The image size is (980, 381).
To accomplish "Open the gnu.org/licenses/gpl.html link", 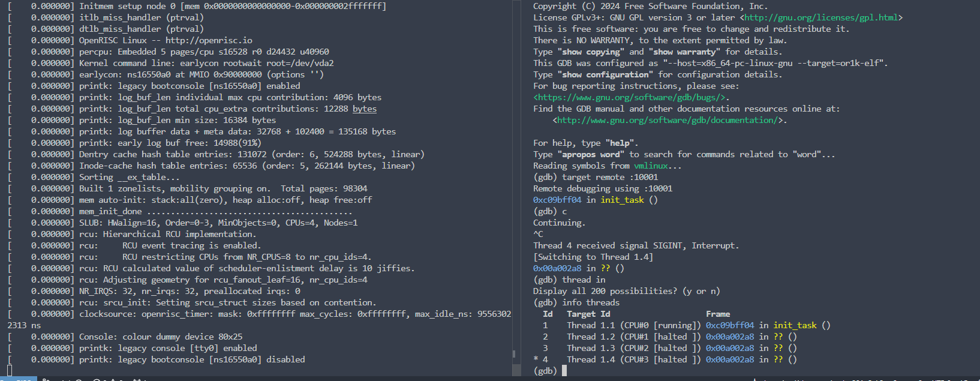I will tap(821, 17).
